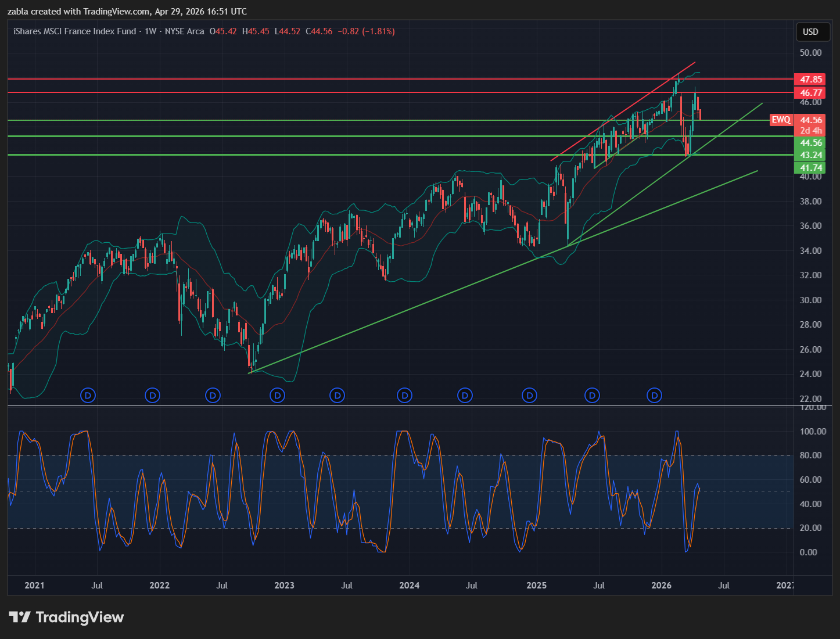Viewport: 840px width, 639px height.
Task: Select the most recent dividend D marker
Action: pos(655,396)
